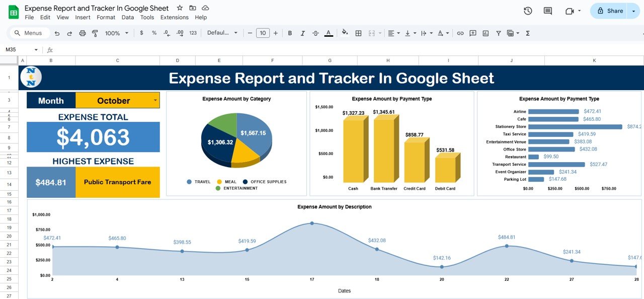This screenshot has width=644, height=299.
Task: Open the Tools menu
Action: [x=147, y=17]
